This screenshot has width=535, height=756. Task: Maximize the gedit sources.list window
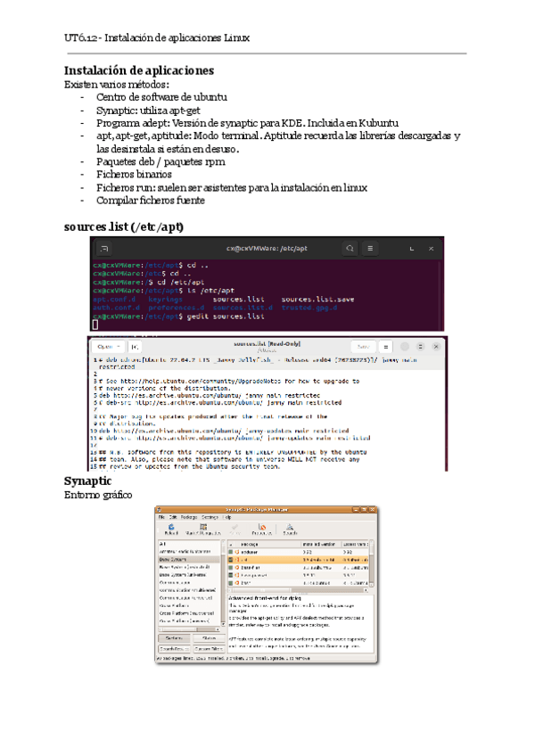(420, 347)
